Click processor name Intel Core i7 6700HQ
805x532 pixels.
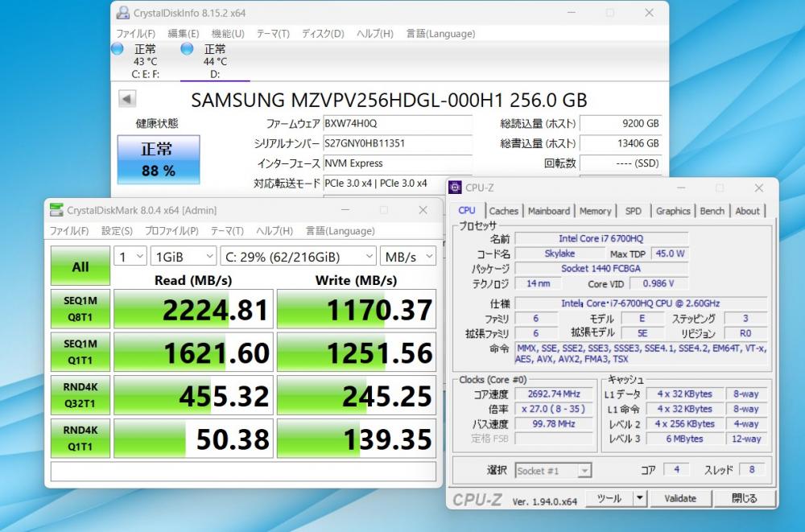pos(601,238)
